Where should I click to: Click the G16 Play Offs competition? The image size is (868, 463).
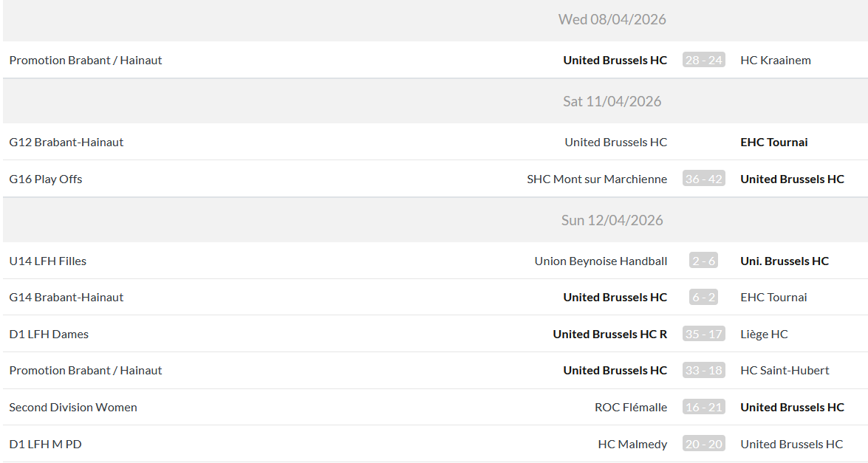[46, 179]
